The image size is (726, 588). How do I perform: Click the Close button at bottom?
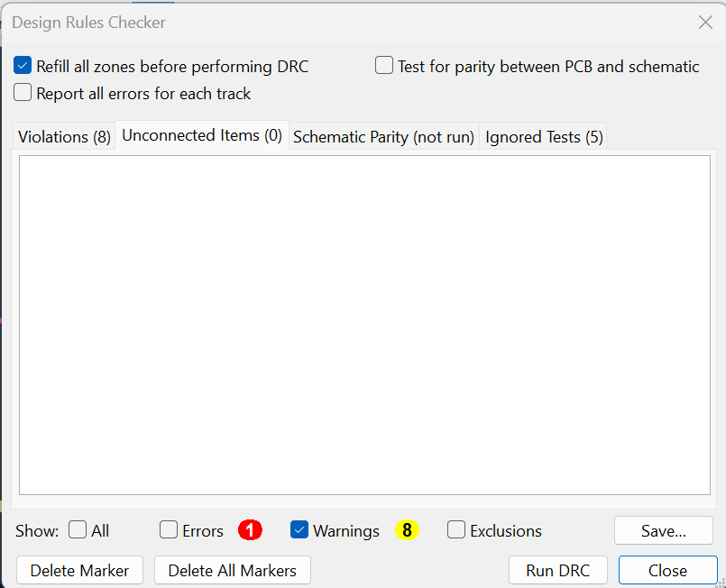click(x=667, y=570)
